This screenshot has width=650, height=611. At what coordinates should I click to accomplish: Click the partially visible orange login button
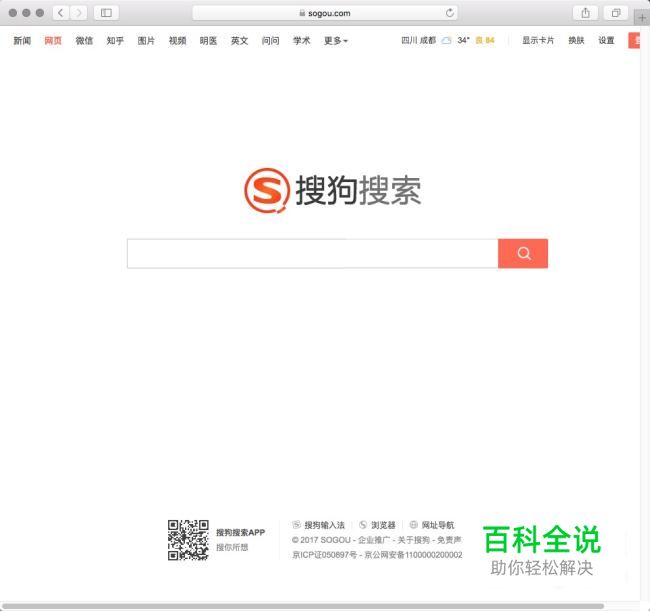634,40
